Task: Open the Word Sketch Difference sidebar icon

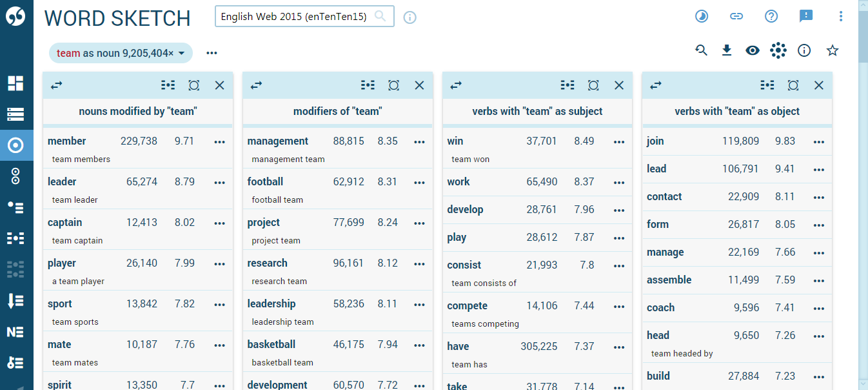Action: [x=15, y=176]
